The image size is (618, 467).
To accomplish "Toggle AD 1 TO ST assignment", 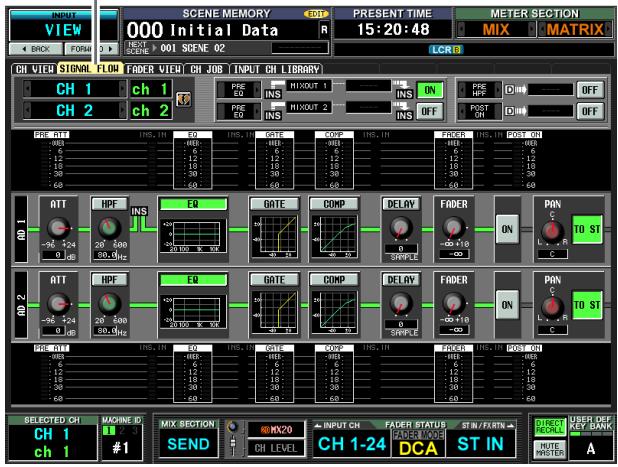I will pyautogui.click(x=587, y=229).
